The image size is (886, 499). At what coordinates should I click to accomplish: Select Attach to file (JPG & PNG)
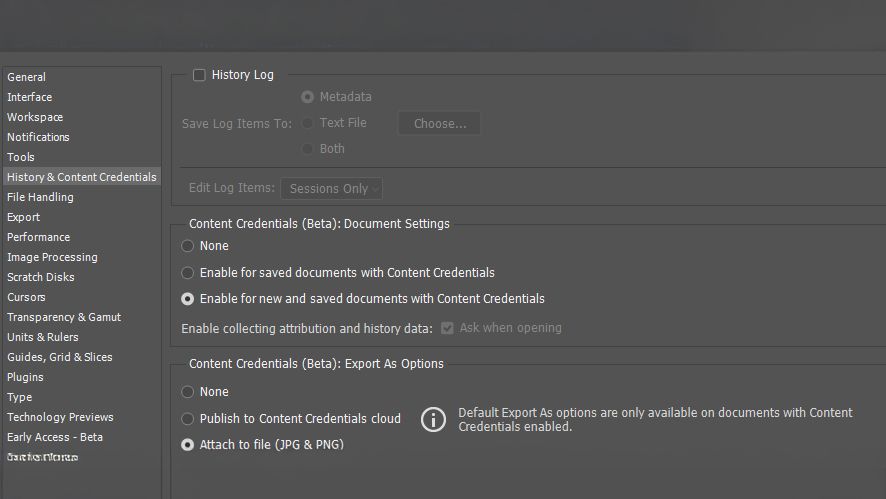coord(188,445)
